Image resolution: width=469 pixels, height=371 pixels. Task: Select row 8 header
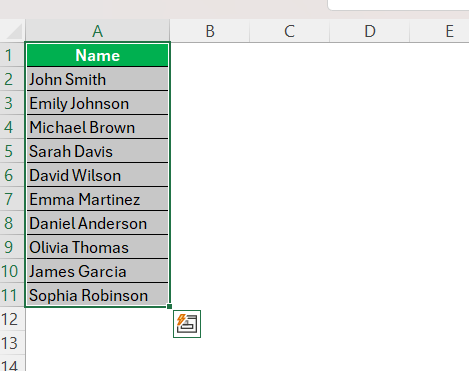click(x=12, y=223)
